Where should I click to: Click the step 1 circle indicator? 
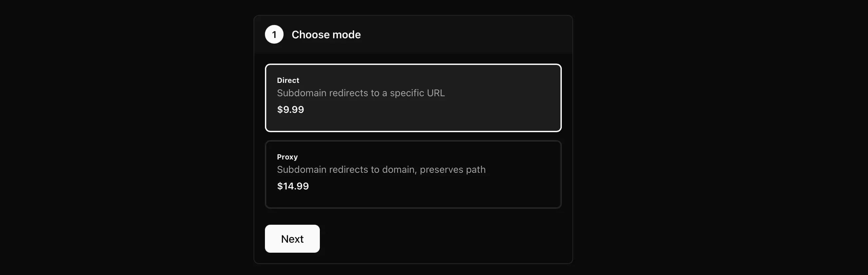[x=274, y=34]
